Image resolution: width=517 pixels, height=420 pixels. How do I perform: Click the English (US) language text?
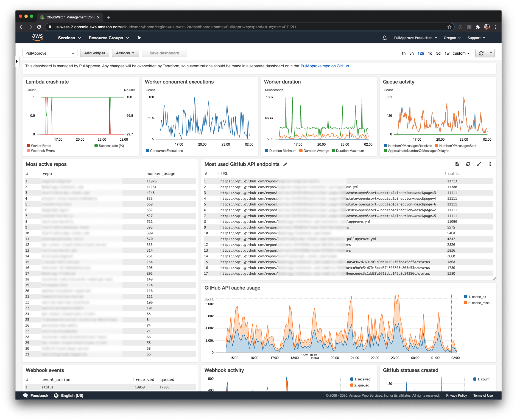coord(72,396)
